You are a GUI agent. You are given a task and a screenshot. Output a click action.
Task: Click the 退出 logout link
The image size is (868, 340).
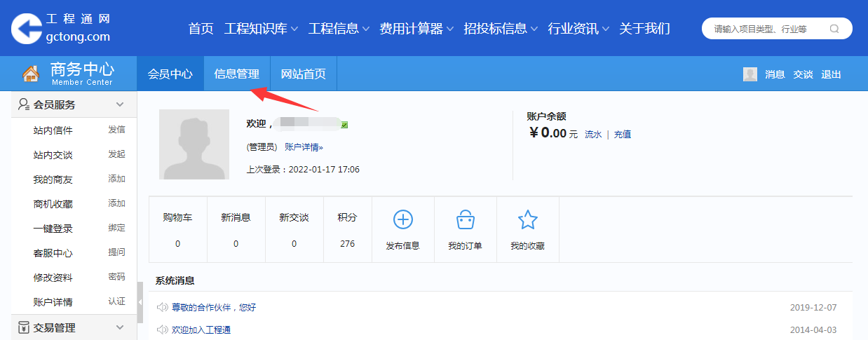831,74
